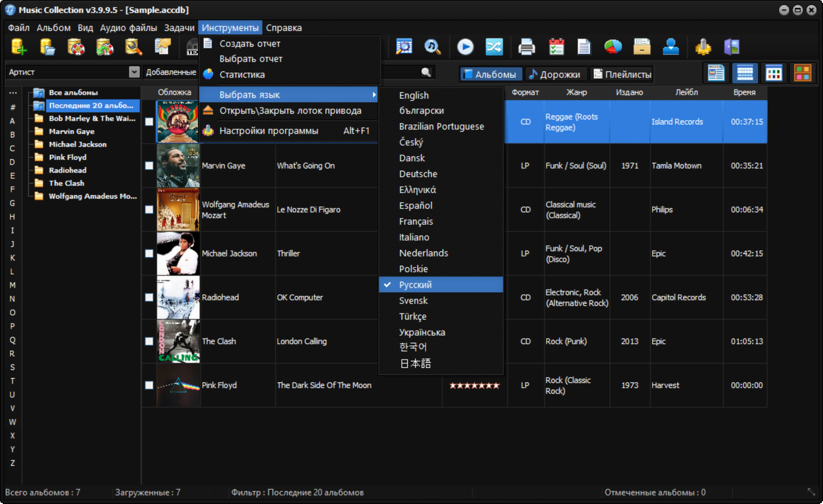823x504 pixels.
Task: Click the blue user profile toolbar icon
Action: 671,47
